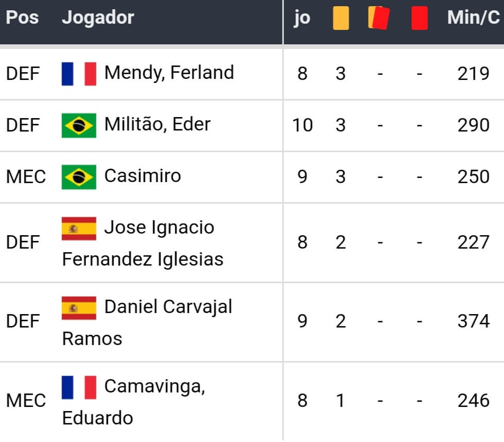Sort by the Jogador column header

coord(98,18)
